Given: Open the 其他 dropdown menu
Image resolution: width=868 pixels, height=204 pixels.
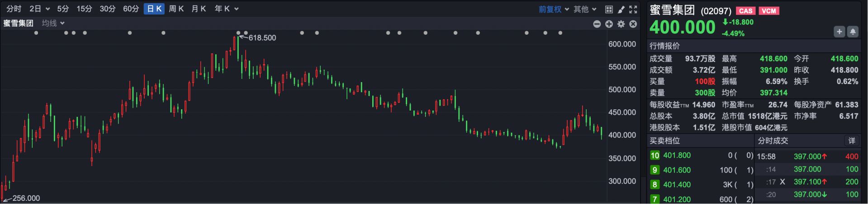Looking at the screenshot, I should pyautogui.click(x=585, y=9).
